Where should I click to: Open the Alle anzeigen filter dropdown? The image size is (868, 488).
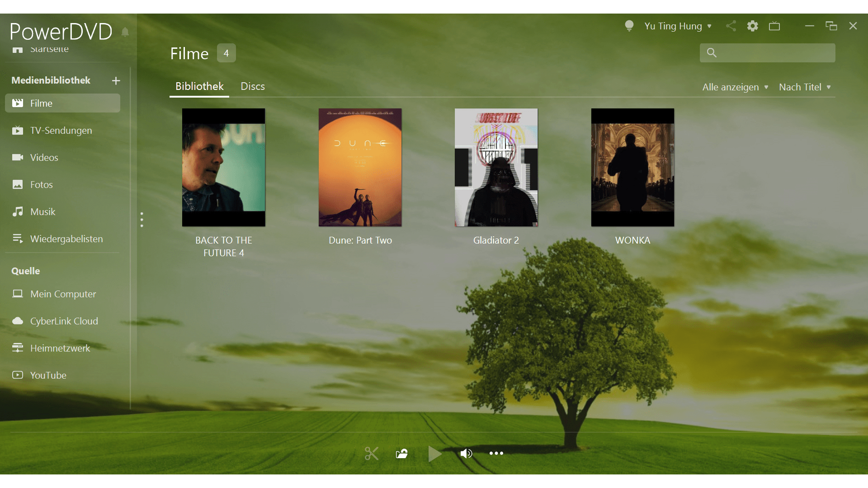pos(735,87)
